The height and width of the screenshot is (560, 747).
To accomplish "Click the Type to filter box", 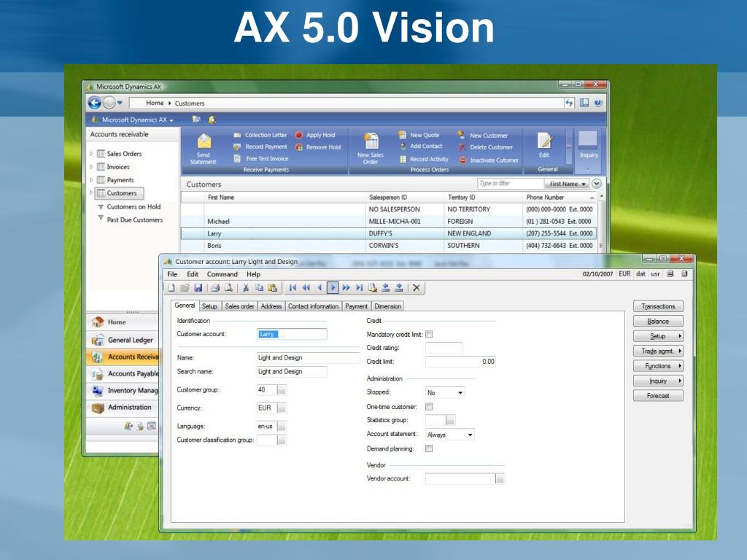I will point(510,183).
